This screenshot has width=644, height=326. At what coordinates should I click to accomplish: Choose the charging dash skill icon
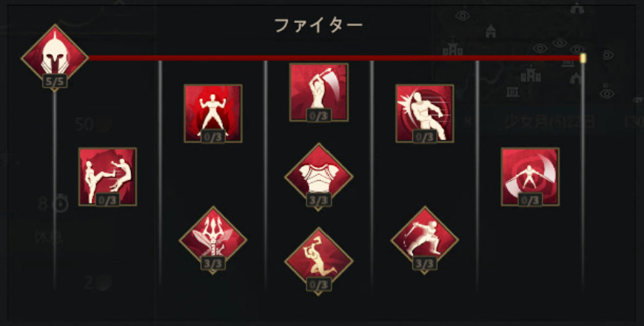(425, 113)
